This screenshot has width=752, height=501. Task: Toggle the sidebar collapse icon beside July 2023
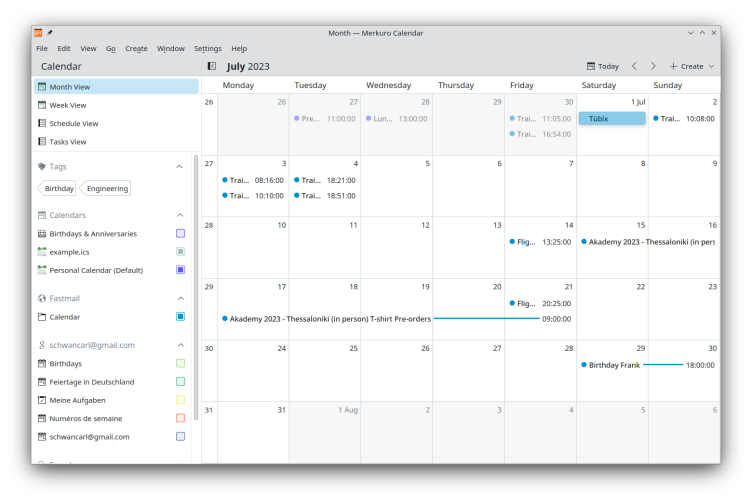(212, 66)
